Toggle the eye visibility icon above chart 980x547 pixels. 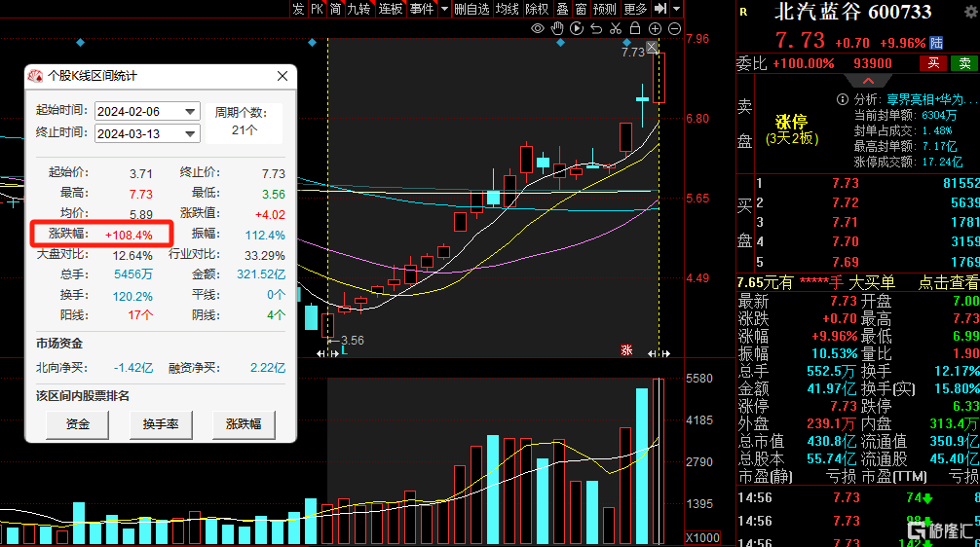tap(537, 29)
